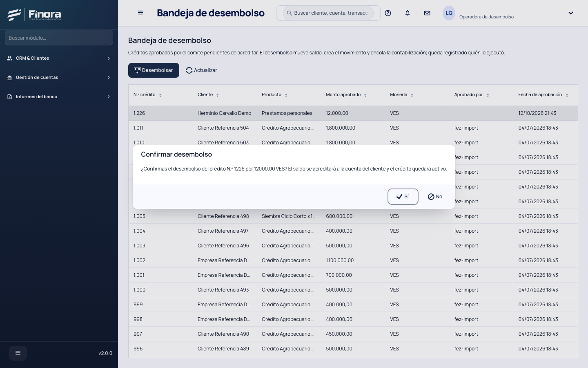Click the v2.0.0 version label
Viewport: 588px width, 368px height.
tap(105, 353)
